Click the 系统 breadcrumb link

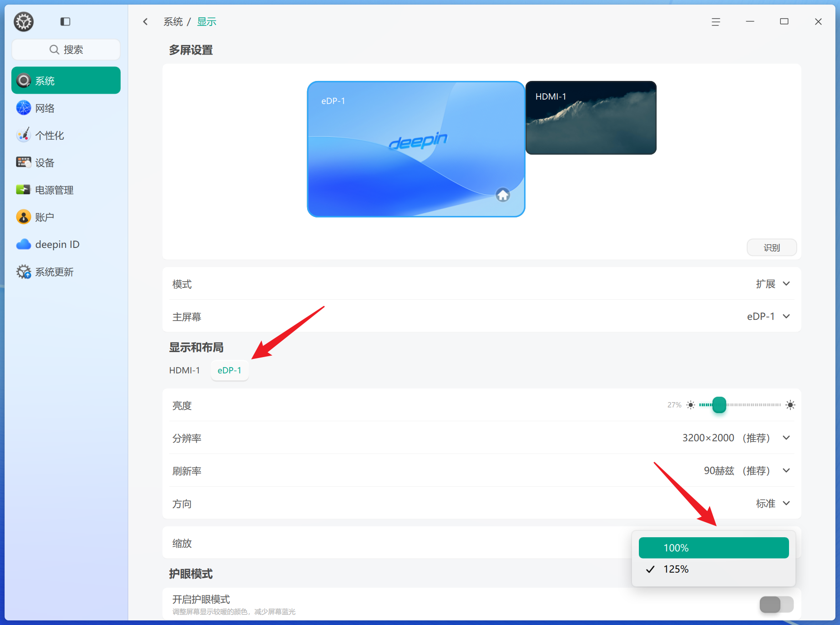click(173, 21)
